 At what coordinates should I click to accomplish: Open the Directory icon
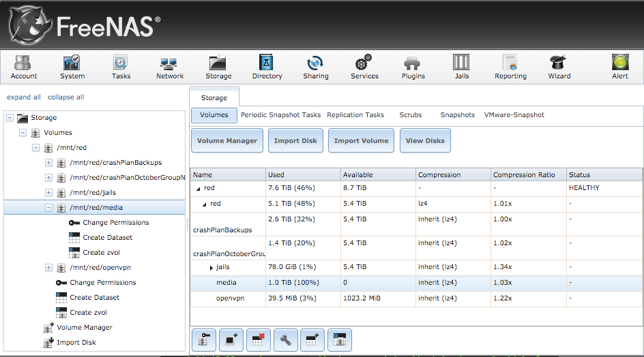[267, 67]
